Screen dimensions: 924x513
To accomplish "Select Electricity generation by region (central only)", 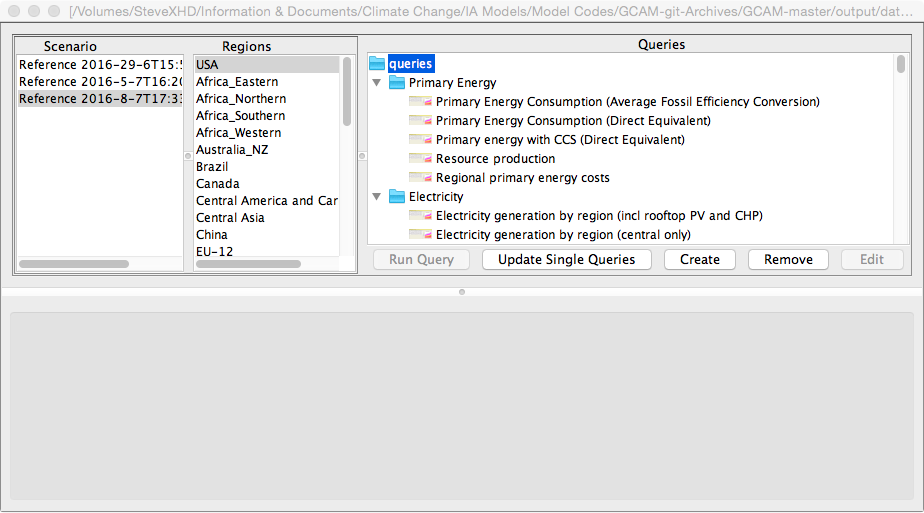I will (x=563, y=234).
